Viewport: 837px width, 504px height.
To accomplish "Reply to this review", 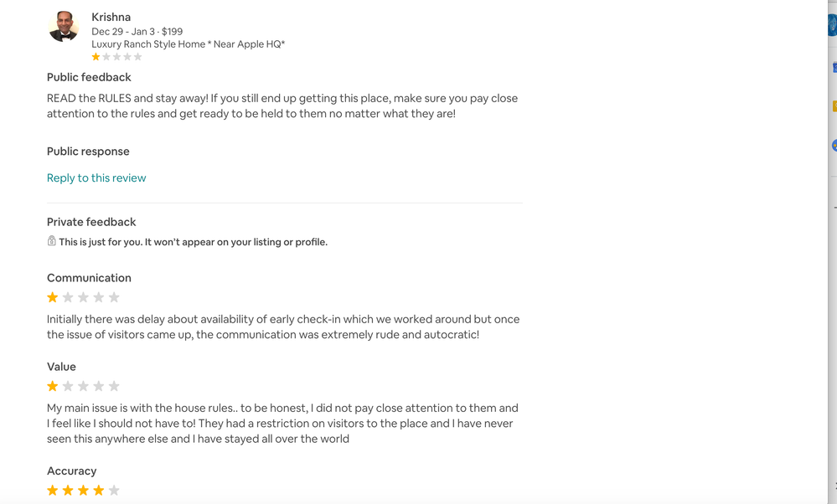I will pyautogui.click(x=96, y=177).
